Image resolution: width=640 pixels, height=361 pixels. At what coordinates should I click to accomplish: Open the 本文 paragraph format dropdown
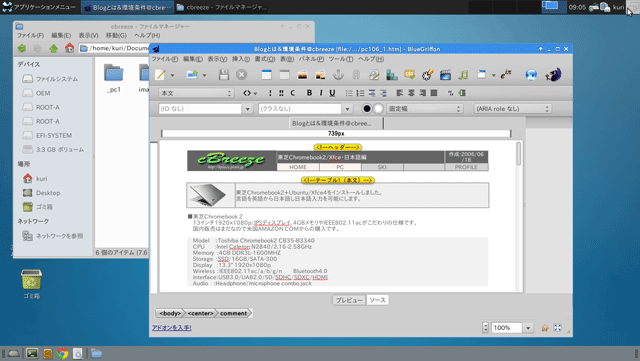point(196,93)
